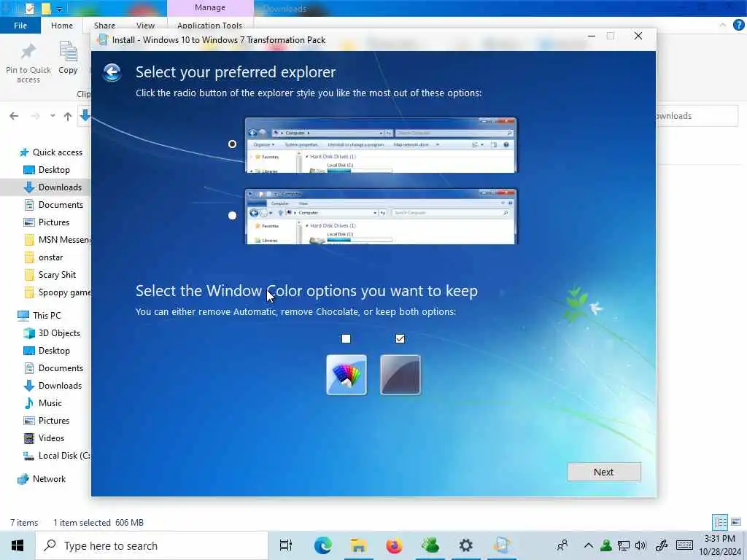Viewport: 747px width, 560px height.
Task: Open Documents under Quick access
Action: pyautogui.click(x=53, y=205)
